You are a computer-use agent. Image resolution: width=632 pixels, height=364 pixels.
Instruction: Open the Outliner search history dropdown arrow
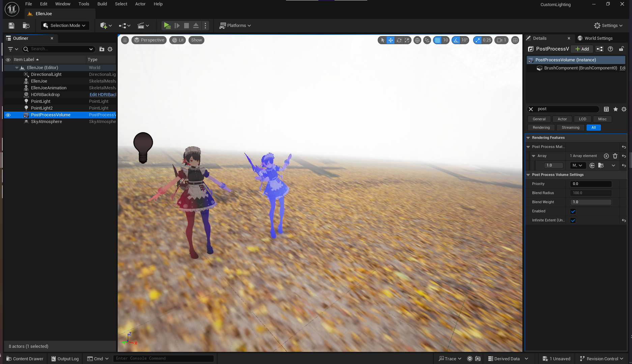[91, 49]
